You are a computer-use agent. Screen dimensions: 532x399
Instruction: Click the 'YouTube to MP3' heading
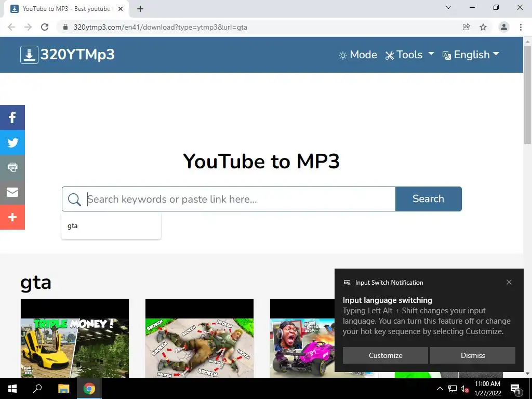tap(261, 161)
